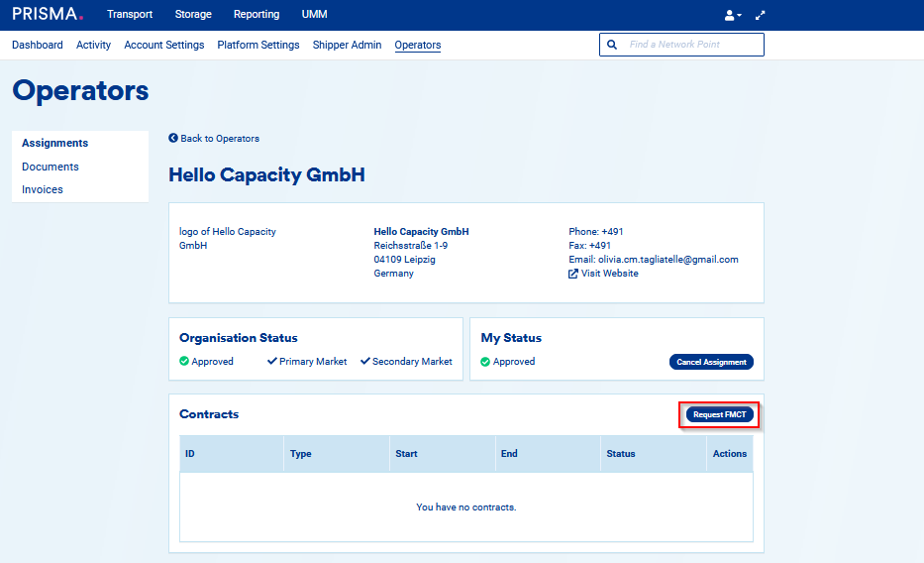This screenshot has width=924, height=563.
Task: Click the Type column header
Action: (337, 453)
